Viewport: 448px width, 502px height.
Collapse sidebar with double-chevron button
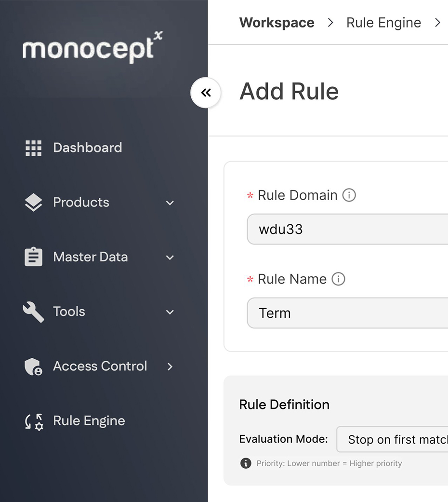(x=206, y=93)
